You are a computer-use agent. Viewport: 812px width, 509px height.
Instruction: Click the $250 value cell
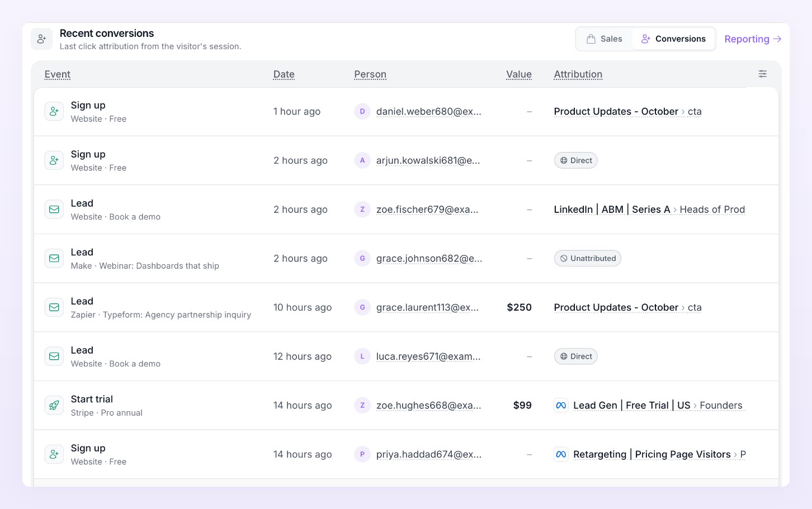pos(519,307)
